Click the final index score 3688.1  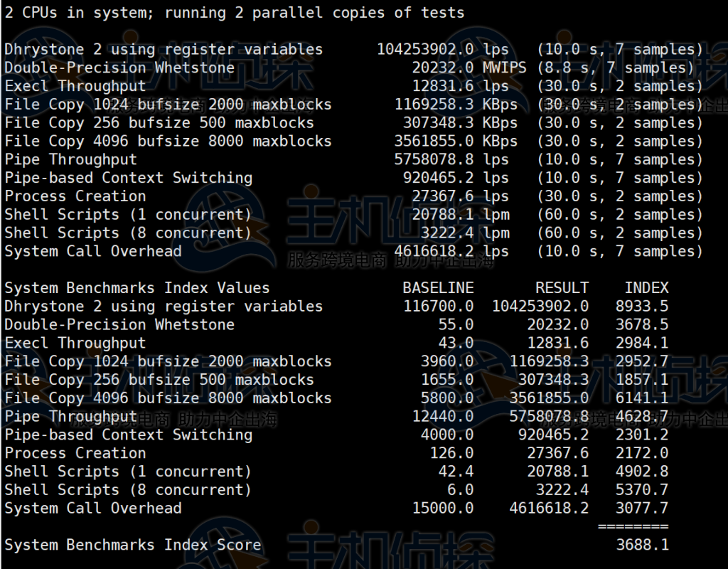pyautogui.click(x=642, y=546)
